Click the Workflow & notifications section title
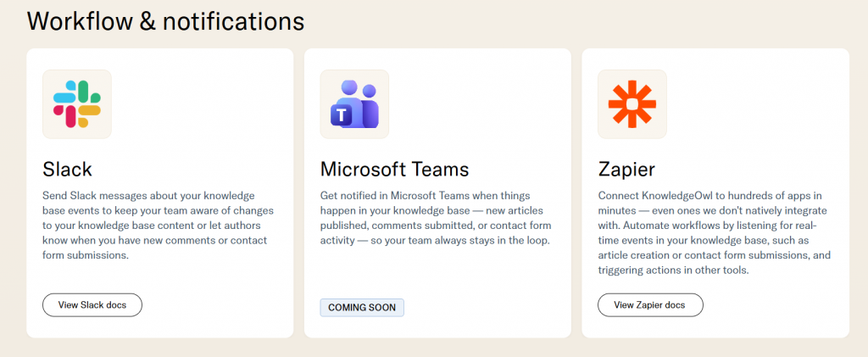The image size is (868, 357). point(165,21)
